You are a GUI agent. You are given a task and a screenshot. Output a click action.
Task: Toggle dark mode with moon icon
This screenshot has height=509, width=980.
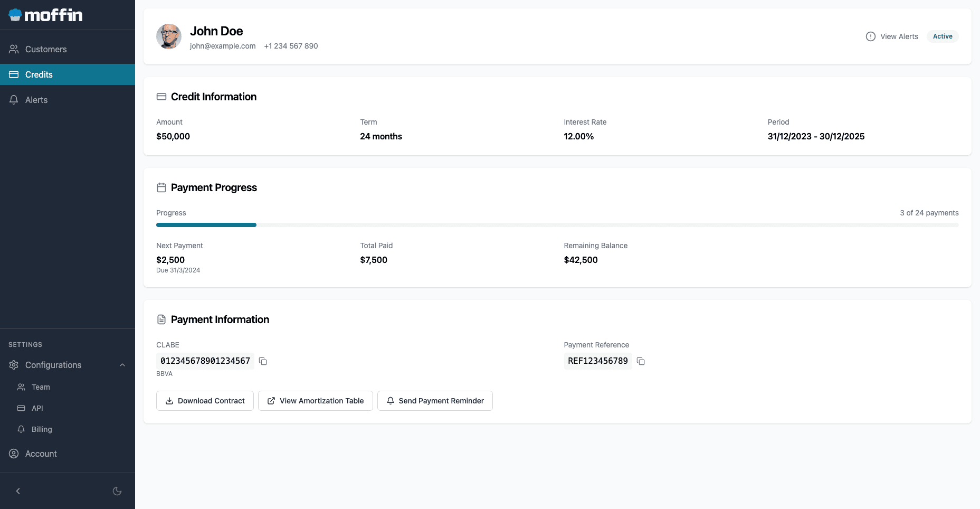tap(117, 491)
